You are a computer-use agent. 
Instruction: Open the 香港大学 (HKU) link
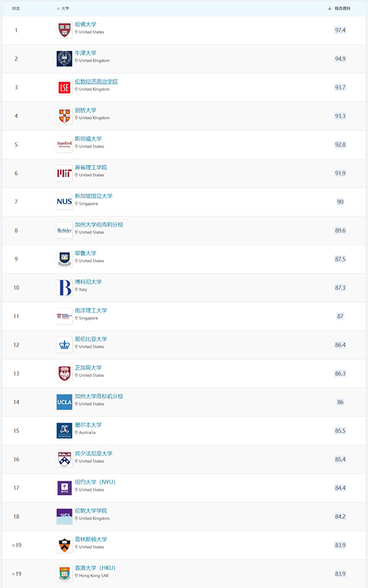pyautogui.click(x=95, y=568)
